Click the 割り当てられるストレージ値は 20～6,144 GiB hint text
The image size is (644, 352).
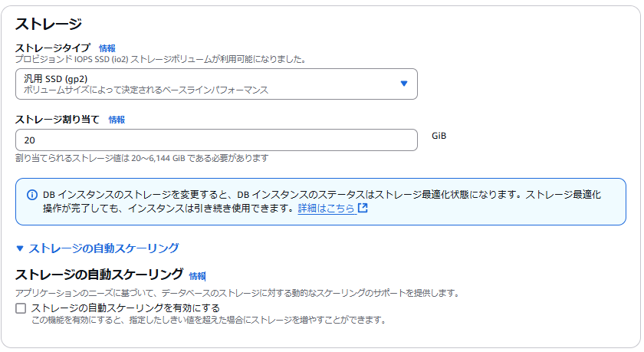pyautogui.click(x=142, y=158)
